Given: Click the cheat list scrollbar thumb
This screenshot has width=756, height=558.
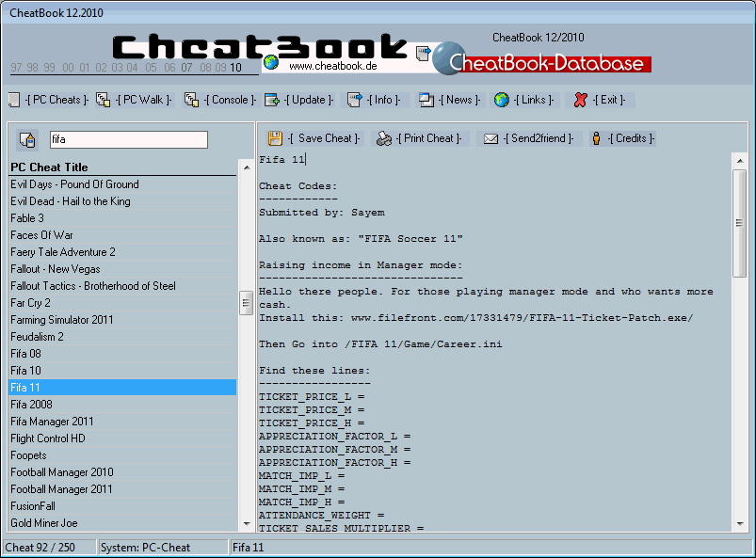Looking at the screenshot, I should [247, 303].
